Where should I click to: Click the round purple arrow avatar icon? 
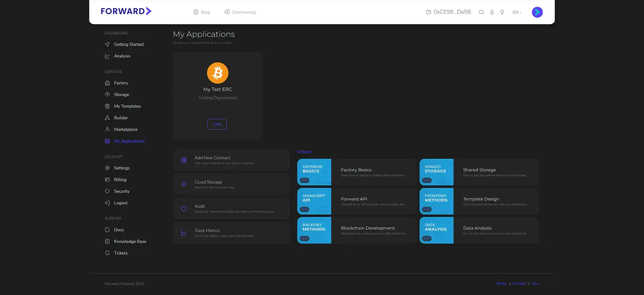click(x=537, y=12)
